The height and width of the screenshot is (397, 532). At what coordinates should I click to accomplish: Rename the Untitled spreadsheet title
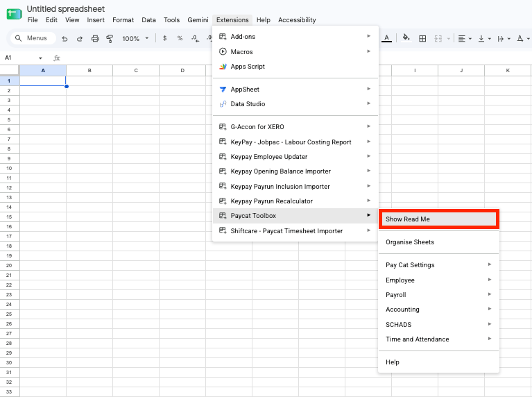point(65,9)
